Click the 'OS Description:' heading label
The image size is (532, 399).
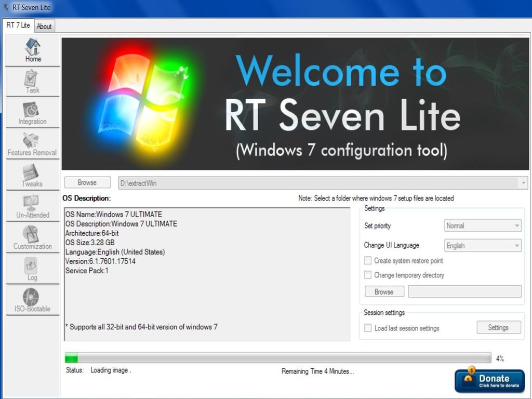coord(87,198)
